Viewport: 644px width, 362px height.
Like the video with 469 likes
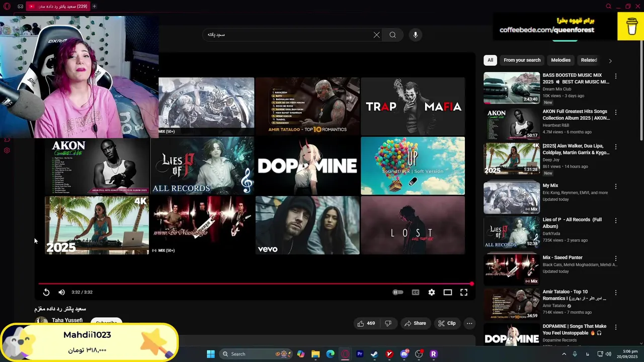click(366, 323)
